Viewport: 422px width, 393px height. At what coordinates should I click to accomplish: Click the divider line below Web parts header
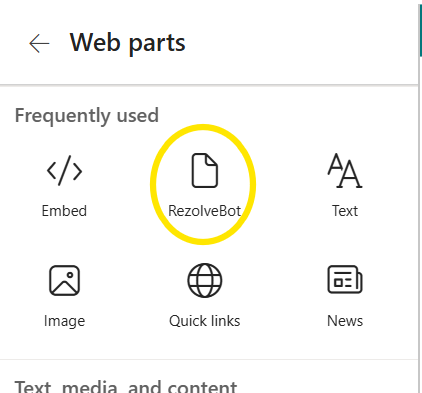tap(209, 85)
